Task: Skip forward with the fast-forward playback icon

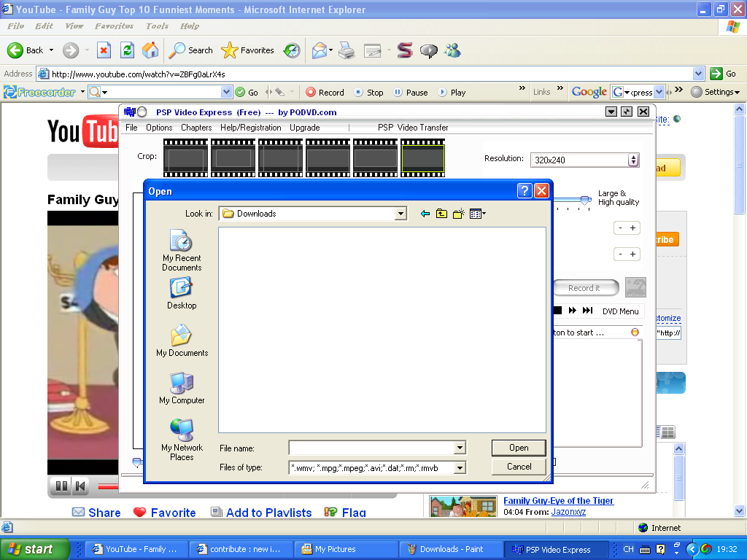Action: [571, 311]
